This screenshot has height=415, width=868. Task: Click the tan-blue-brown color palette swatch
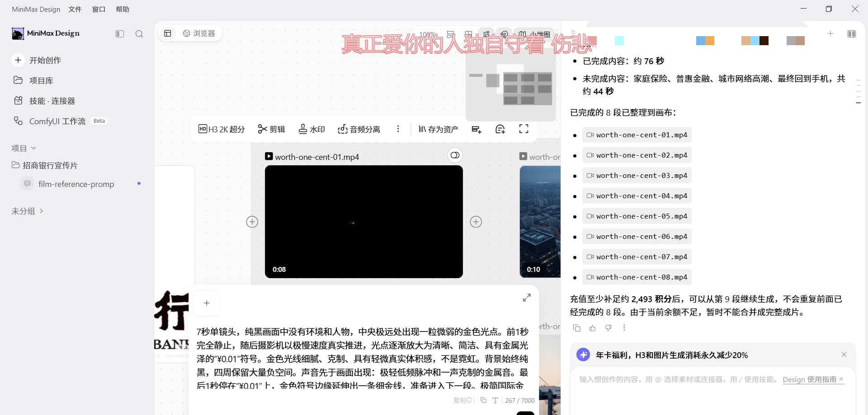pos(755,41)
